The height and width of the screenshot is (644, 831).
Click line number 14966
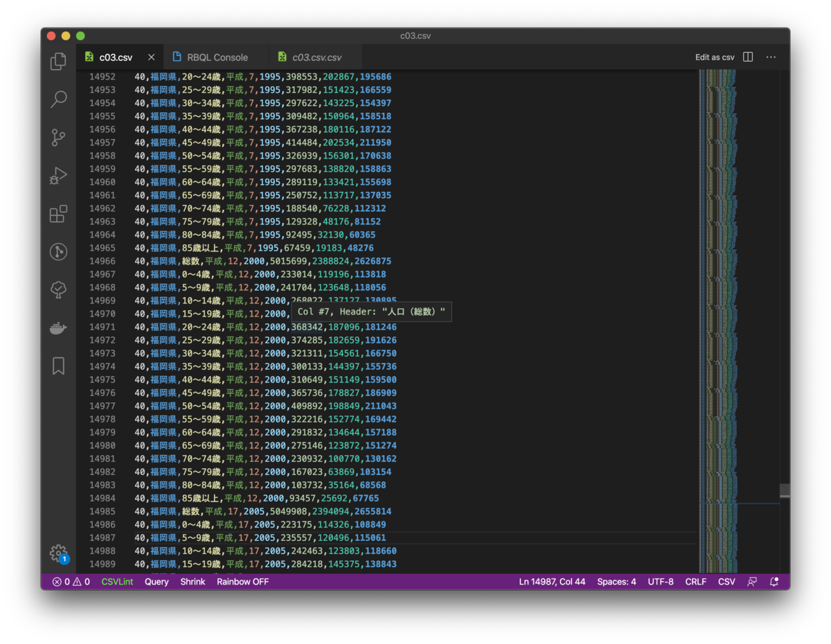[x=102, y=261]
